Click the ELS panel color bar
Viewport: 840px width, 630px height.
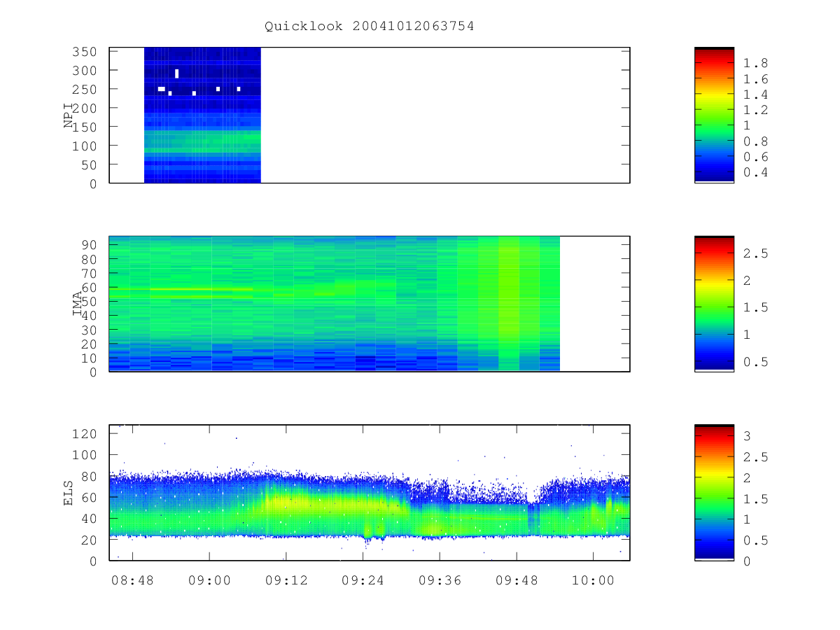pyautogui.click(x=714, y=492)
